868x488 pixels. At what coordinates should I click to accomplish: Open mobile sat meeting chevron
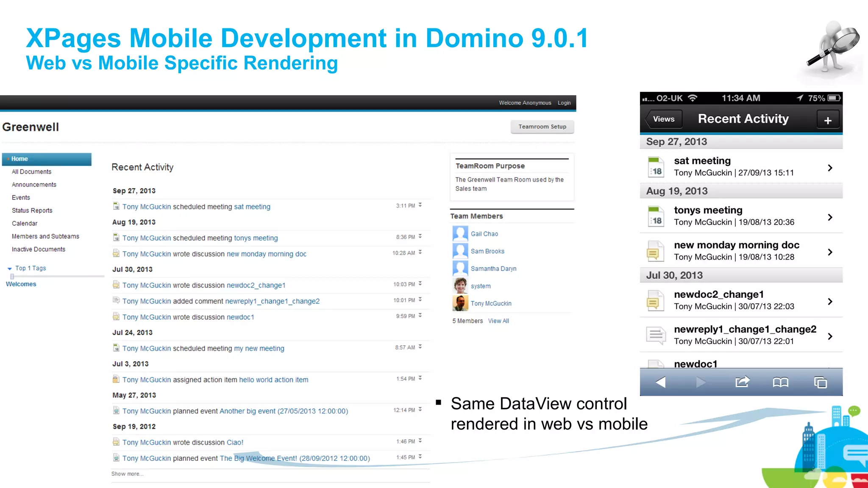pos(830,168)
